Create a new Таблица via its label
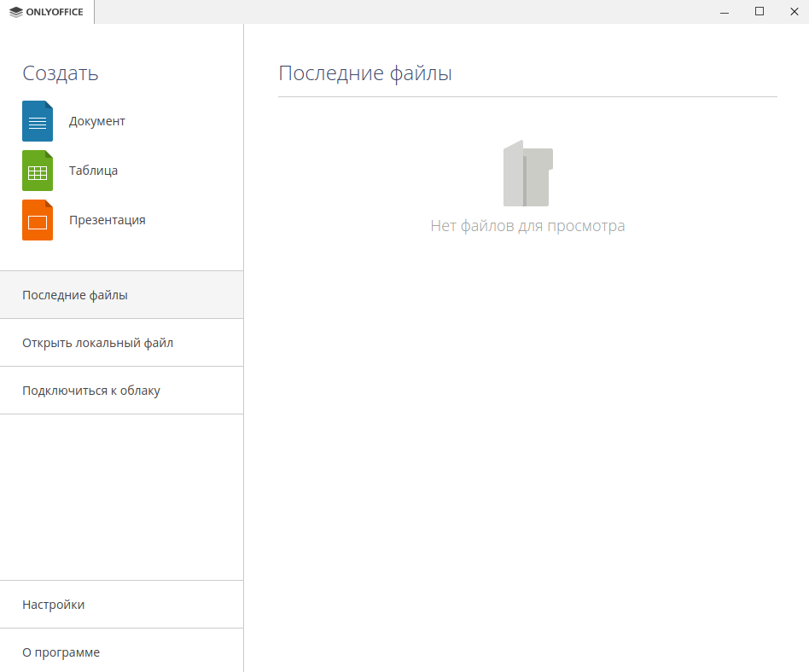 tap(93, 171)
